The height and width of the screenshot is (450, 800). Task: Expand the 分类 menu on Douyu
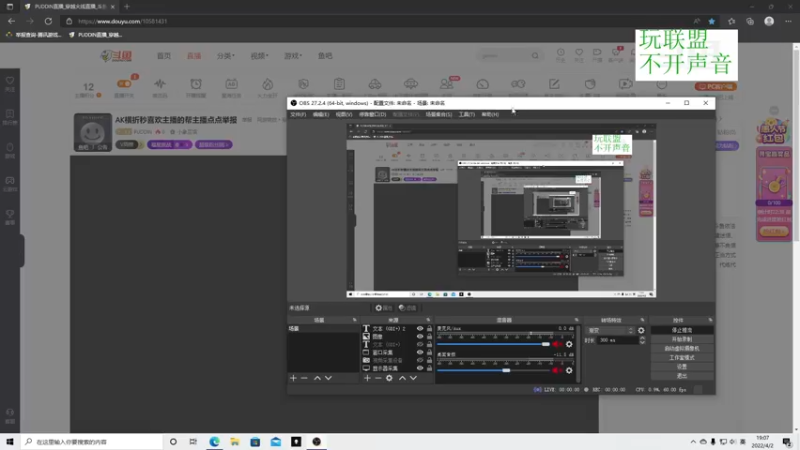[x=225, y=56]
